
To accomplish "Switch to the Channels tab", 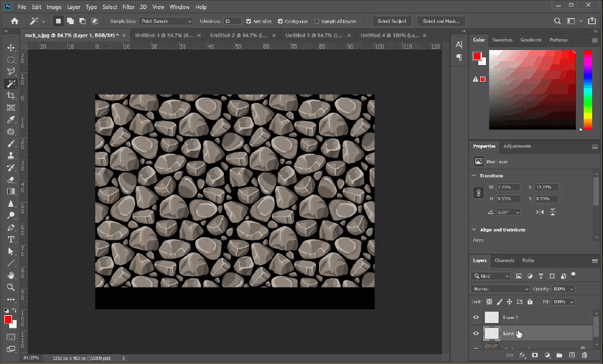I will [x=504, y=260].
